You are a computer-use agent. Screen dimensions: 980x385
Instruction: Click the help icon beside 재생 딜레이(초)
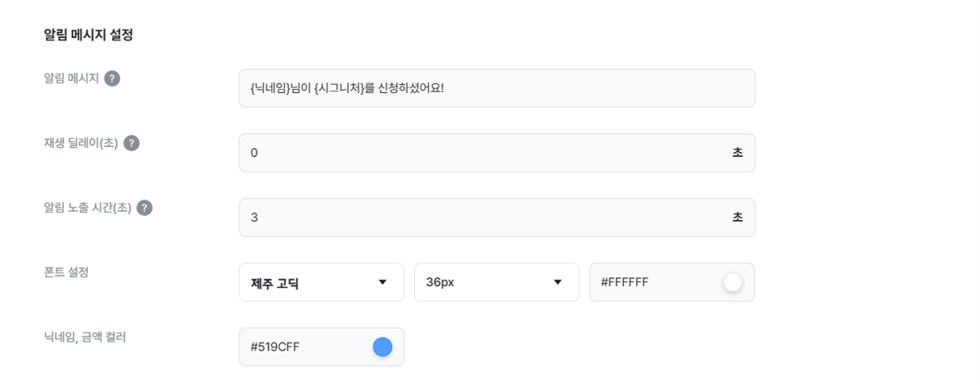[131, 143]
